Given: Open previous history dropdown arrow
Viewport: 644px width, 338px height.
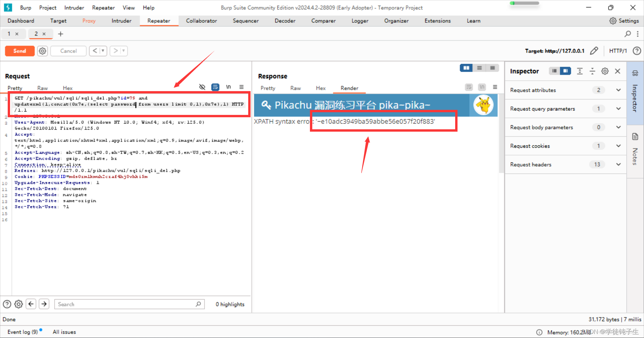Looking at the screenshot, I should coord(103,51).
